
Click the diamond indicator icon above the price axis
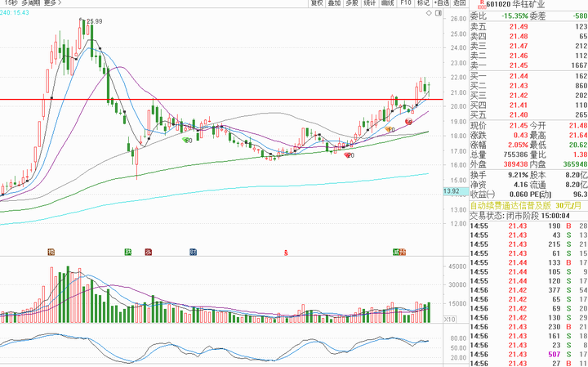click(x=429, y=14)
